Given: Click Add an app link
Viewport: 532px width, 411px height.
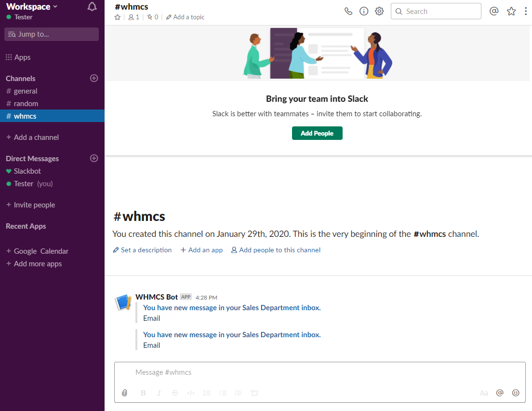Looking at the screenshot, I should click(201, 250).
